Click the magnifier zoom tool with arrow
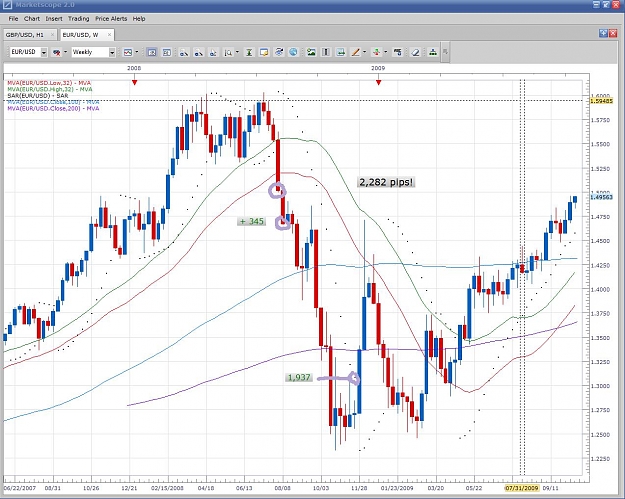 (x=228, y=52)
